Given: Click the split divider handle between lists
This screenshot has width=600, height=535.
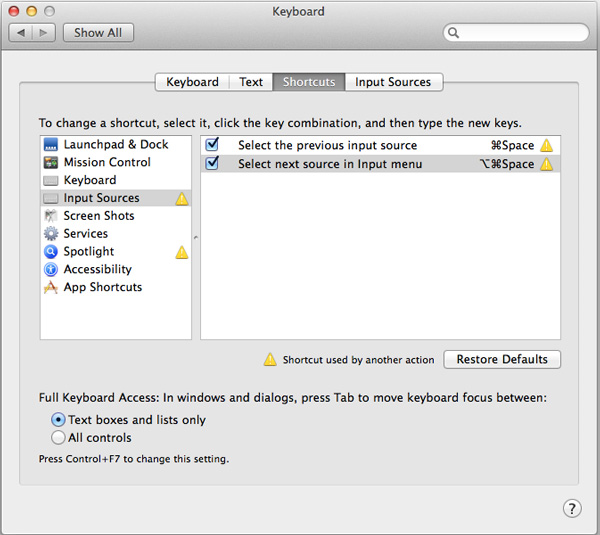Looking at the screenshot, I should 196,238.
